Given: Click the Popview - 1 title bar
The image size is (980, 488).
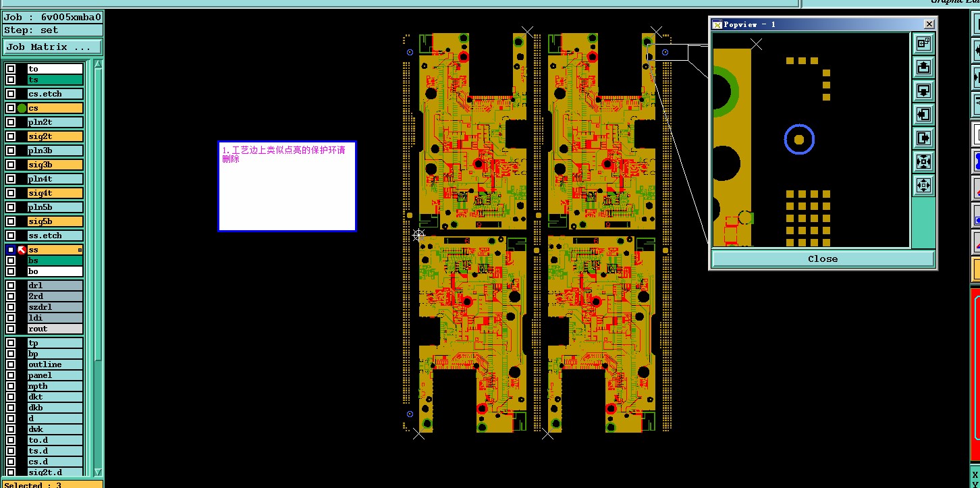Looking at the screenshot, I should (x=823, y=24).
